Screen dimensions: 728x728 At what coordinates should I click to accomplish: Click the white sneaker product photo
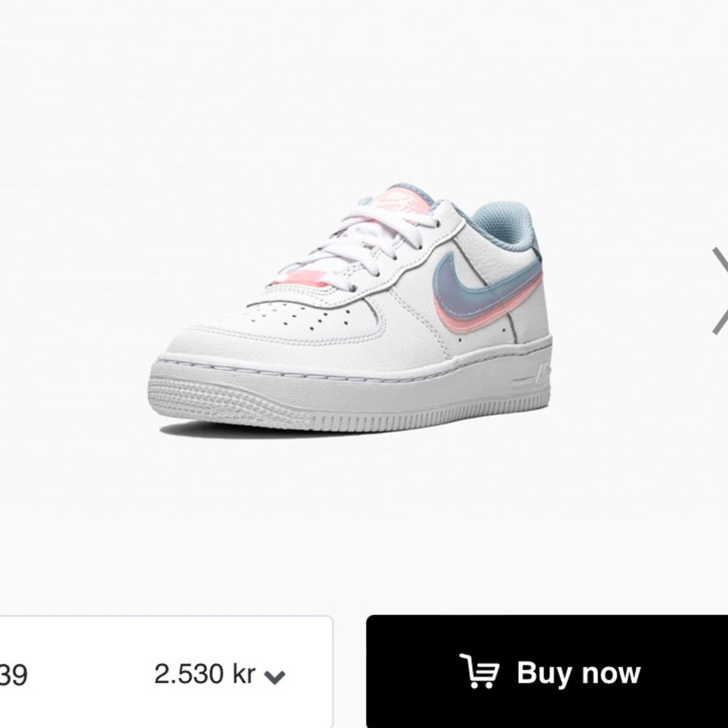point(350,311)
